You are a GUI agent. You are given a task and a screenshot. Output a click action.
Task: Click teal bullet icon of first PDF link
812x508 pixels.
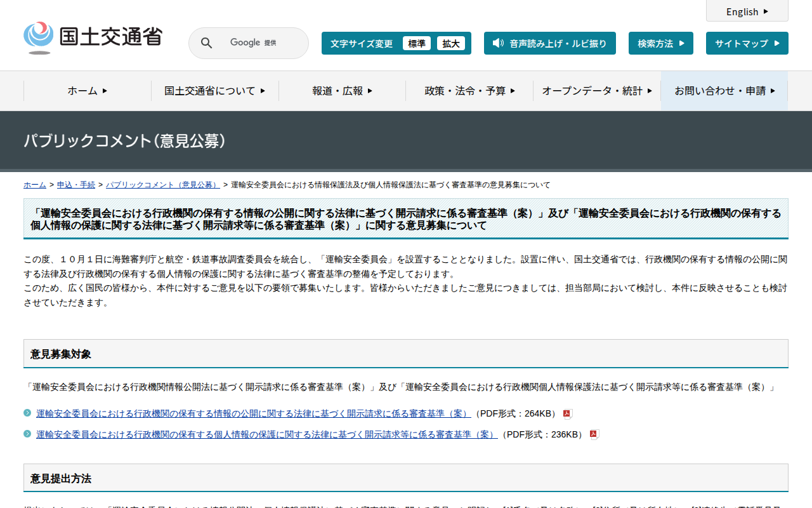27,413
